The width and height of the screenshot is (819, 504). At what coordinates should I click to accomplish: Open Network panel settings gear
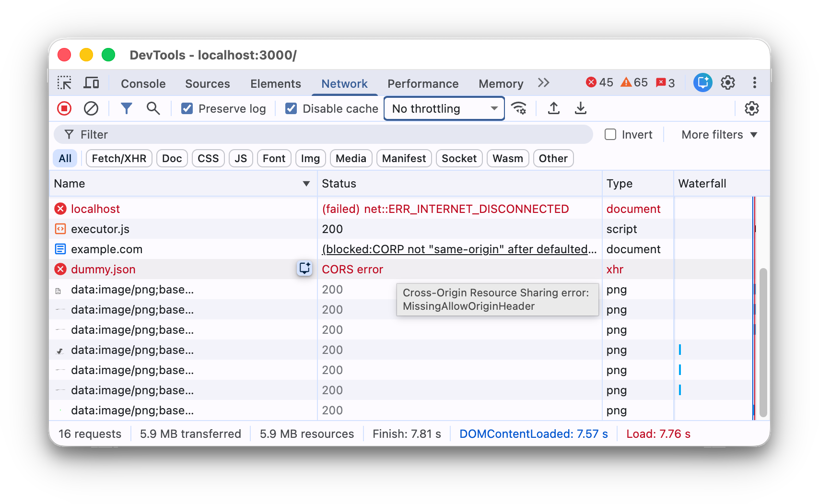coord(751,108)
